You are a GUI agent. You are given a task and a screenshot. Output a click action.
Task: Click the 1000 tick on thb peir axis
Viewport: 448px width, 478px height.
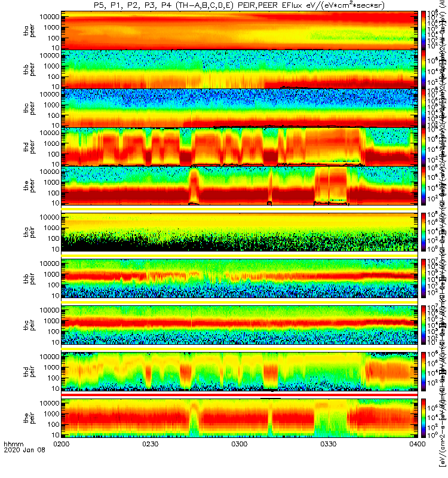pos(51,274)
